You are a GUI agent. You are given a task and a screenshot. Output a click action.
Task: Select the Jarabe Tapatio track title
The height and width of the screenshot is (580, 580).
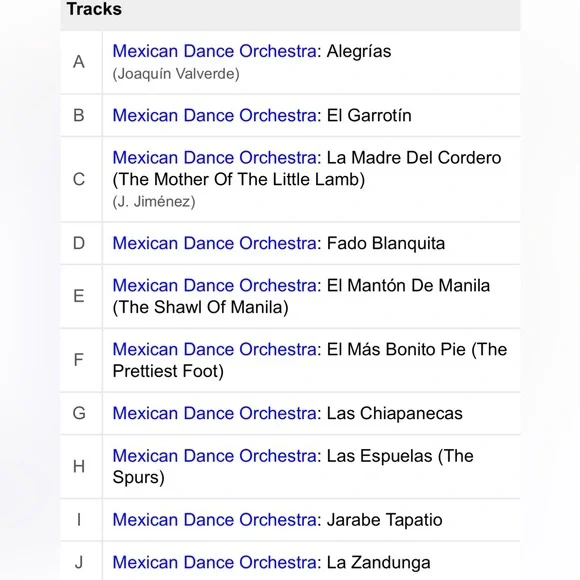click(x=385, y=520)
